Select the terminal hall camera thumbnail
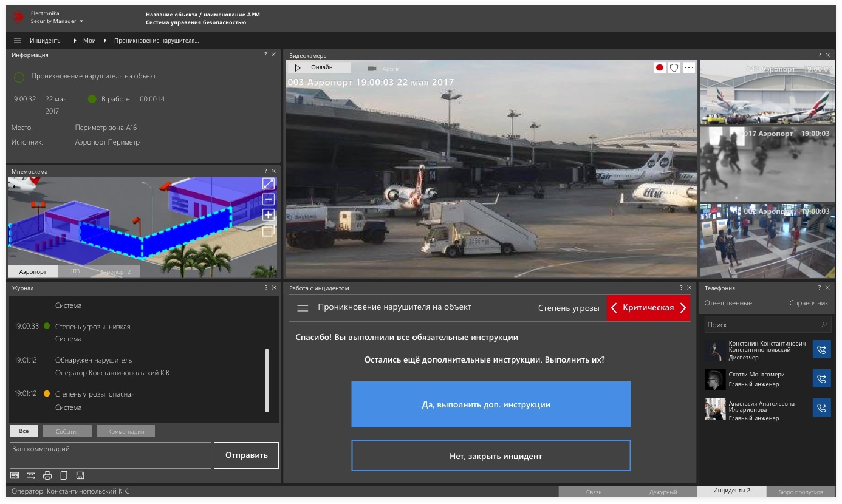This screenshot has height=504, width=842. (767, 241)
